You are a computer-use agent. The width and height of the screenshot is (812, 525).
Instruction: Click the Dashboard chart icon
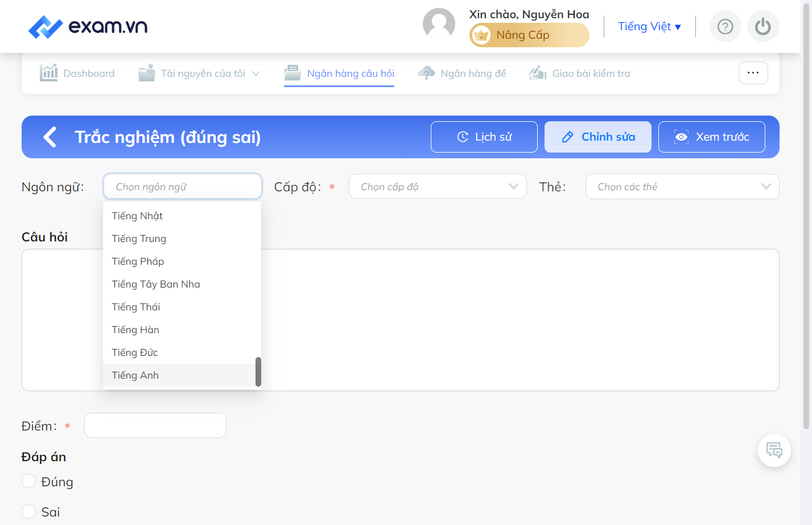point(49,73)
